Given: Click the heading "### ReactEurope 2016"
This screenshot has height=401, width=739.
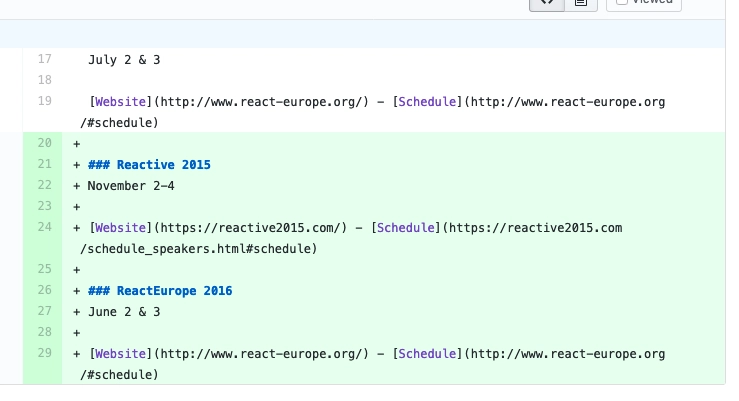Looking at the screenshot, I should (x=160, y=290).
